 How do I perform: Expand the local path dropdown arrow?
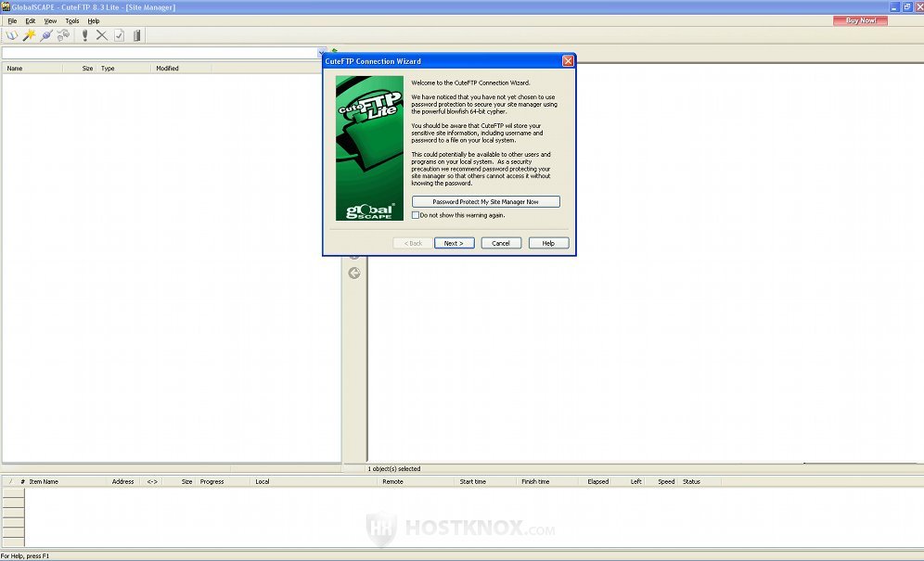[x=322, y=53]
